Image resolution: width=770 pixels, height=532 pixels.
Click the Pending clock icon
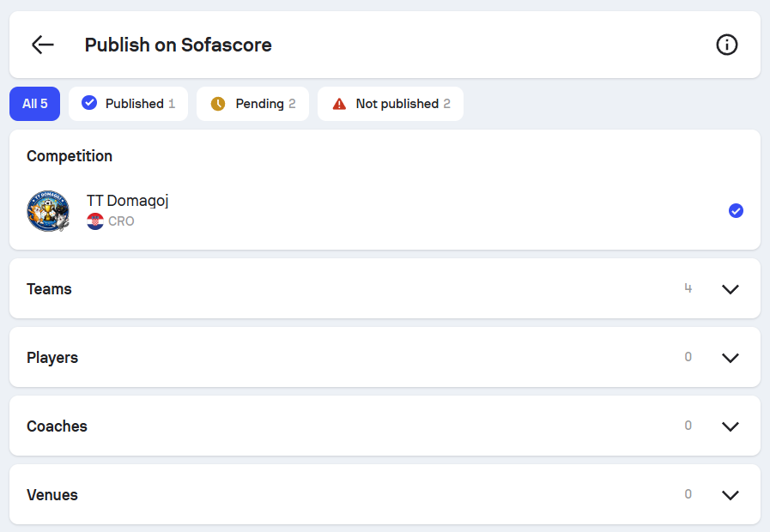coord(218,104)
